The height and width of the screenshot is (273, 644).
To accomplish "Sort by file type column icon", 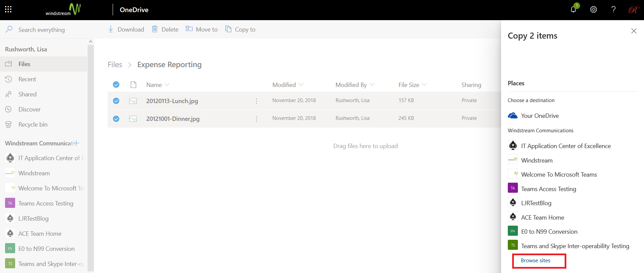I will pyautogui.click(x=134, y=85).
